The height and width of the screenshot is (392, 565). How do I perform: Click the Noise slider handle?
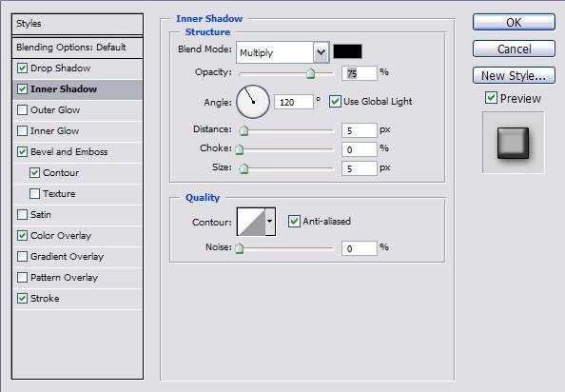pyautogui.click(x=240, y=248)
